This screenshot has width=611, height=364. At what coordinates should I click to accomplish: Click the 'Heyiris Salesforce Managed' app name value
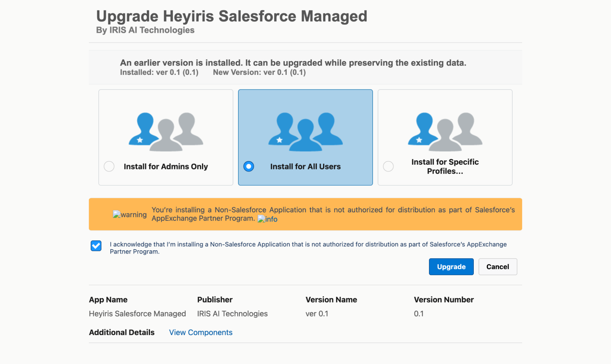[137, 314]
